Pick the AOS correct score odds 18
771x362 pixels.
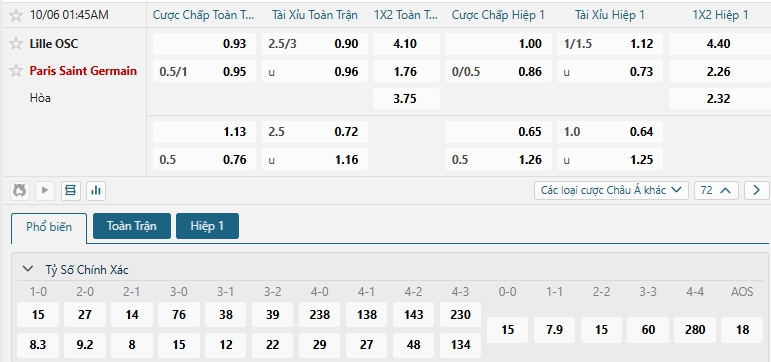tap(742, 330)
